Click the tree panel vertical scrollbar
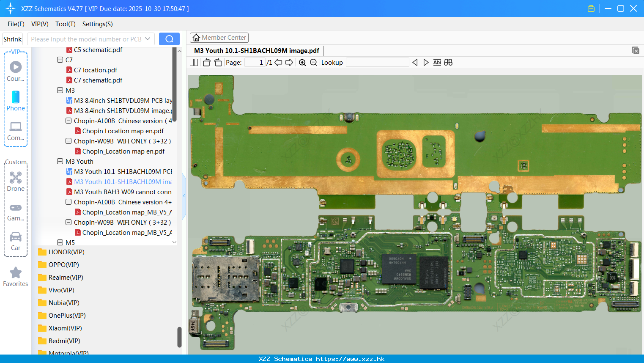The height and width of the screenshot is (363, 644). (174, 85)
